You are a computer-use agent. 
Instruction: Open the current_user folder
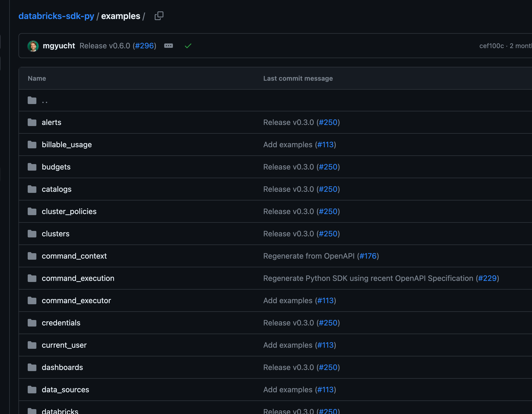click(x=64, y=345)
